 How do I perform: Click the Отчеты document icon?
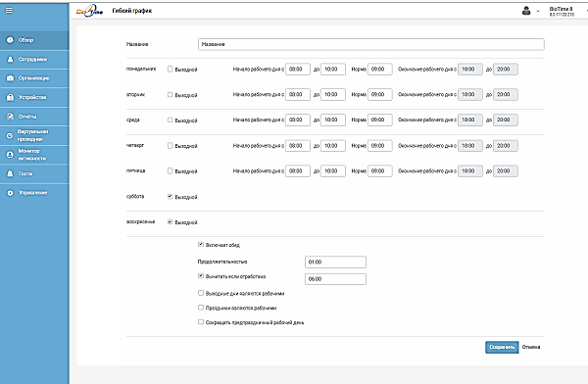(x=10, y=117)
